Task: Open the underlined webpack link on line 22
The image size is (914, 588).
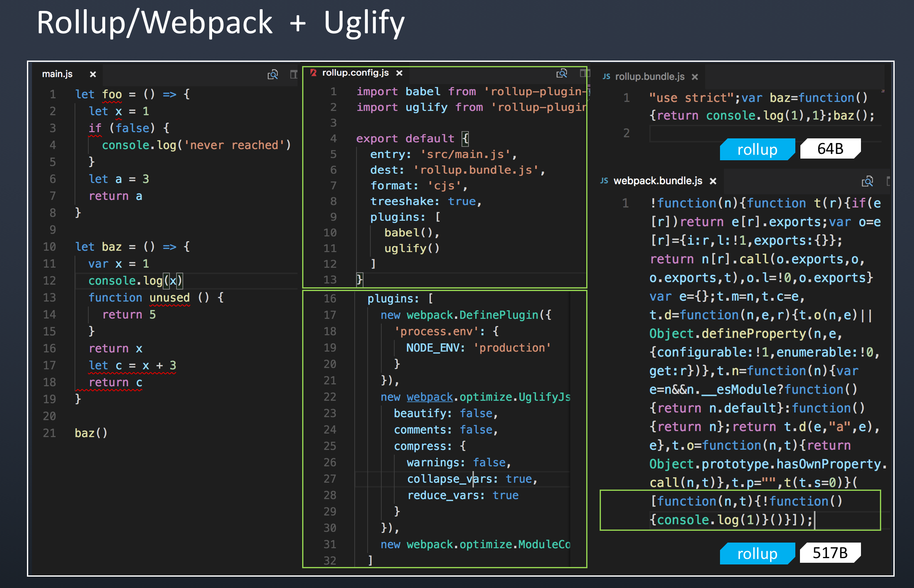Action: [430, 397]
